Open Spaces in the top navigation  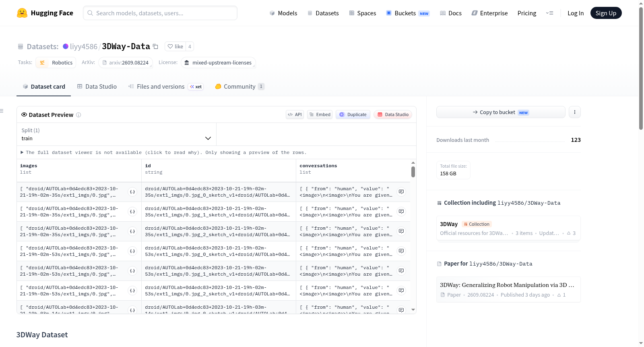[363, 13]
